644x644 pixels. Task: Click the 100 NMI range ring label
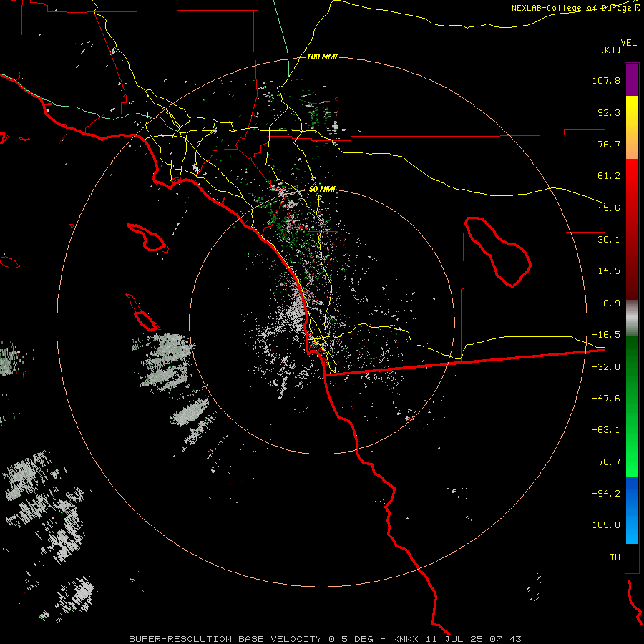click(x=322, y=57)
